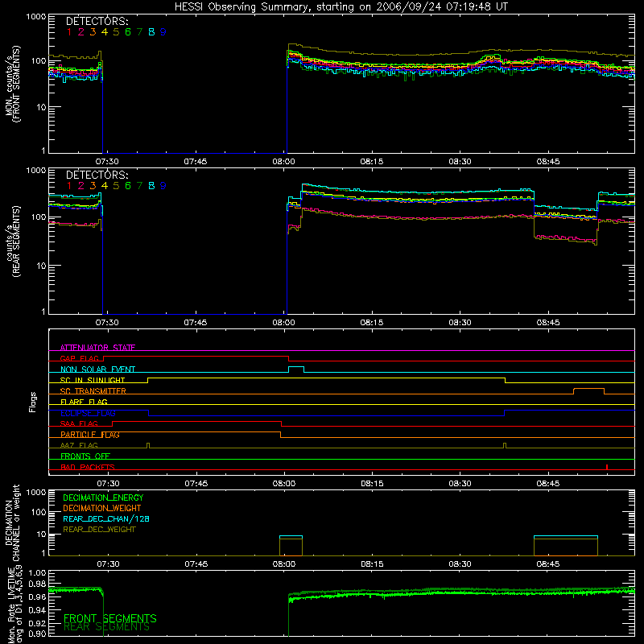Screen dimensions: 644x644
Task: Click the FRONT SEGMENTS livetime legend
Action: [x=110, y=618]
